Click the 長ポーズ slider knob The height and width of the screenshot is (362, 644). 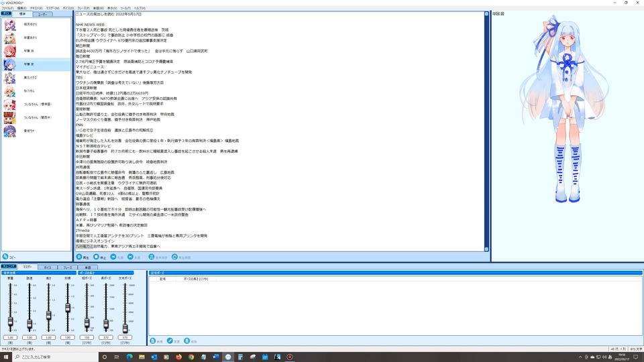click(106, 324)
